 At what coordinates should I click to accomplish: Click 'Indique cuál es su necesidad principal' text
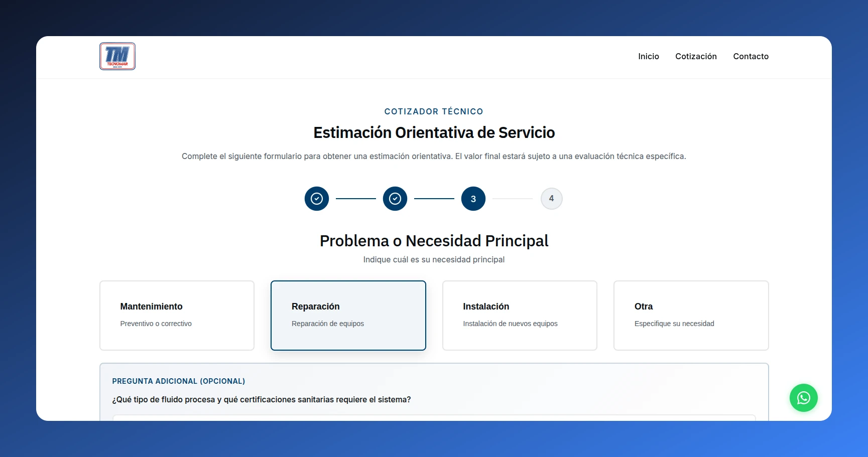(434, 259)
